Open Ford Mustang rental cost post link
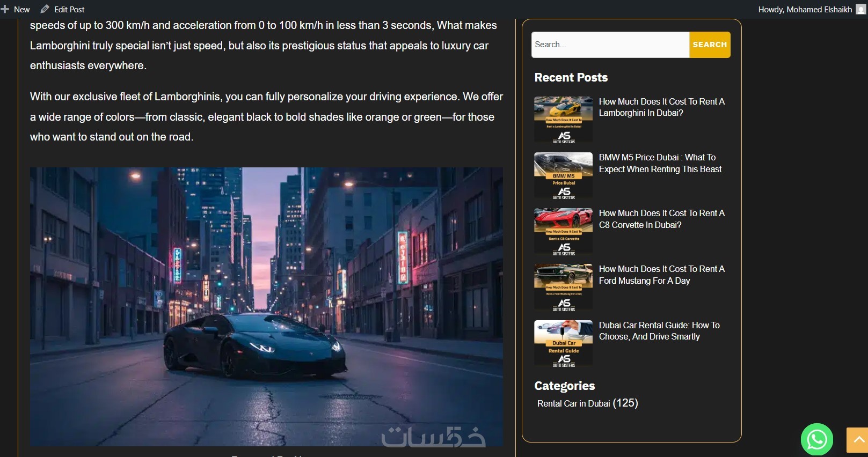This screenshot has height=457, width=868. [x=661, y=275]
